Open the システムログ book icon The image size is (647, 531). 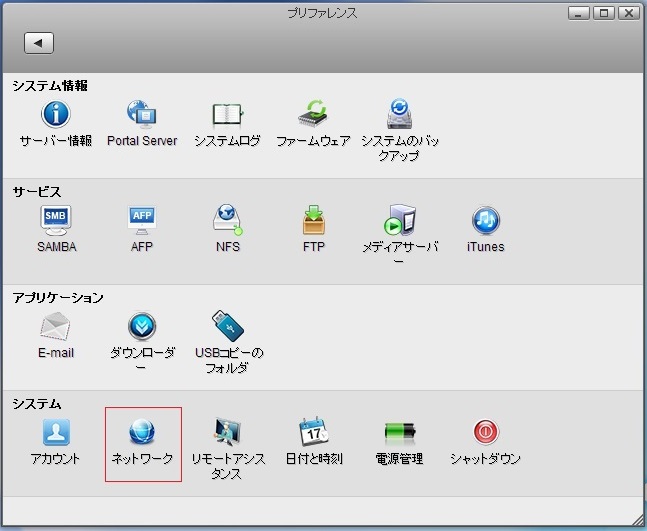point(227,114)
